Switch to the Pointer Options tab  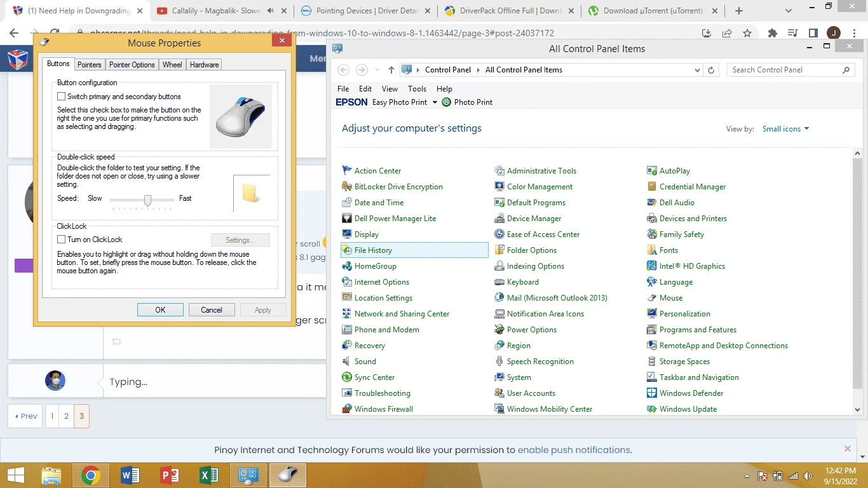coord(132,65)
